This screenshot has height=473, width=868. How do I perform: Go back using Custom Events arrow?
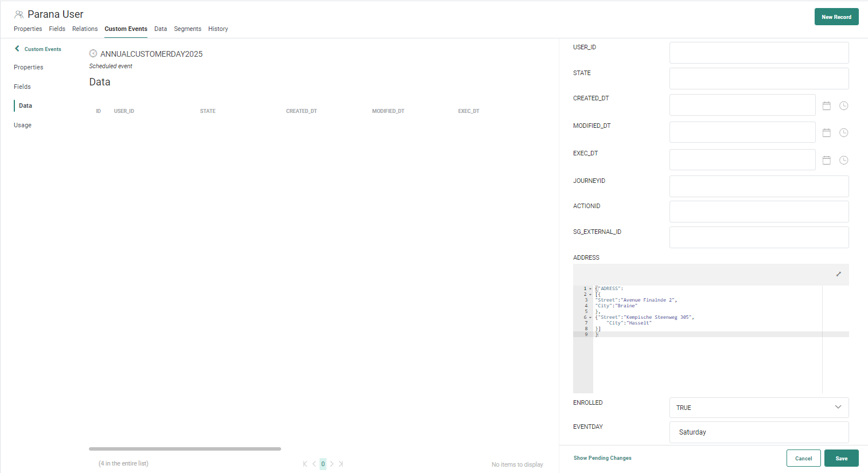[17, 49]
